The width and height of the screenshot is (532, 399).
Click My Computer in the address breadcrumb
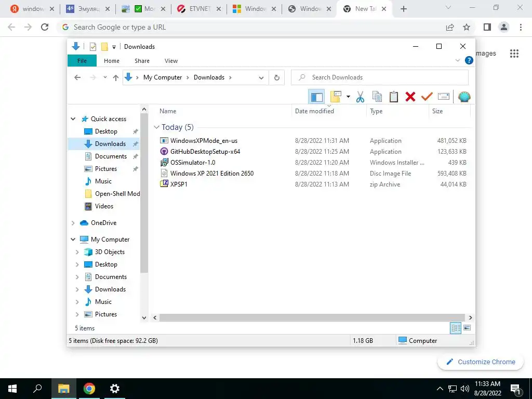click(x=163, y=77)
